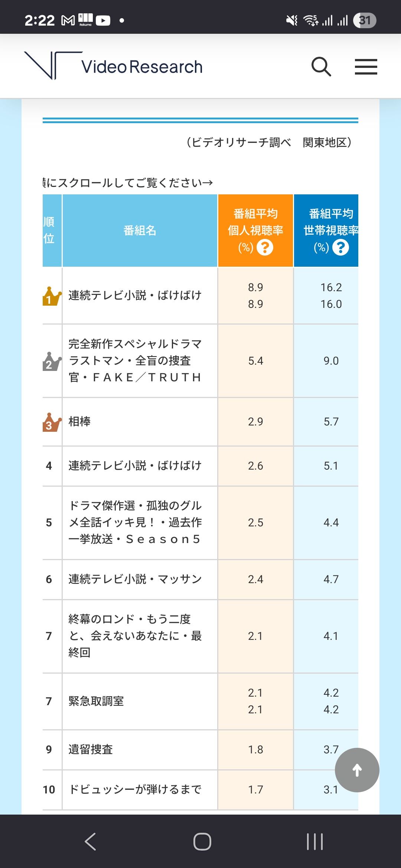401x868 pixels.
Task: Tap the Gmail notification icon in status bar
Action: point(68,20)
